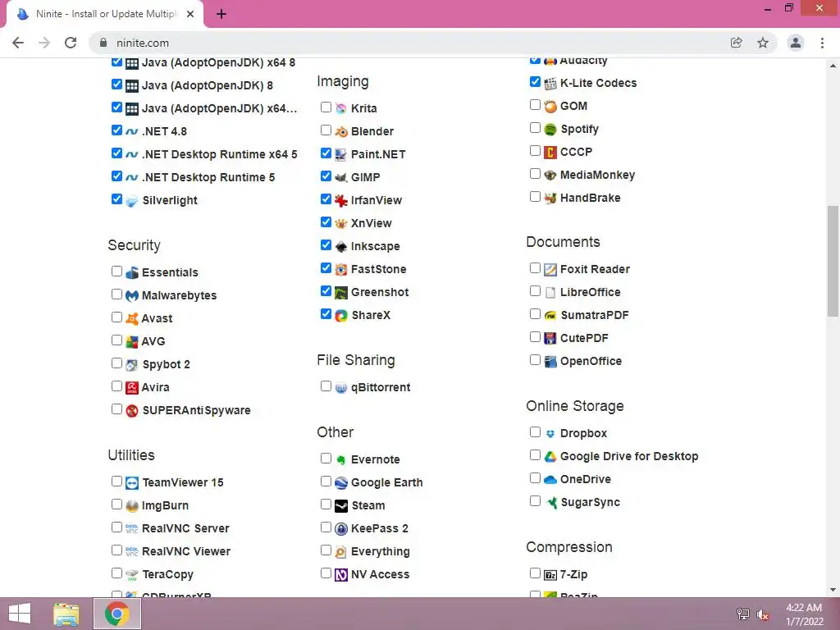The image size is (840, 630).
Task: Click the Foxit Reader icon
Action: [x=550, y=269]
